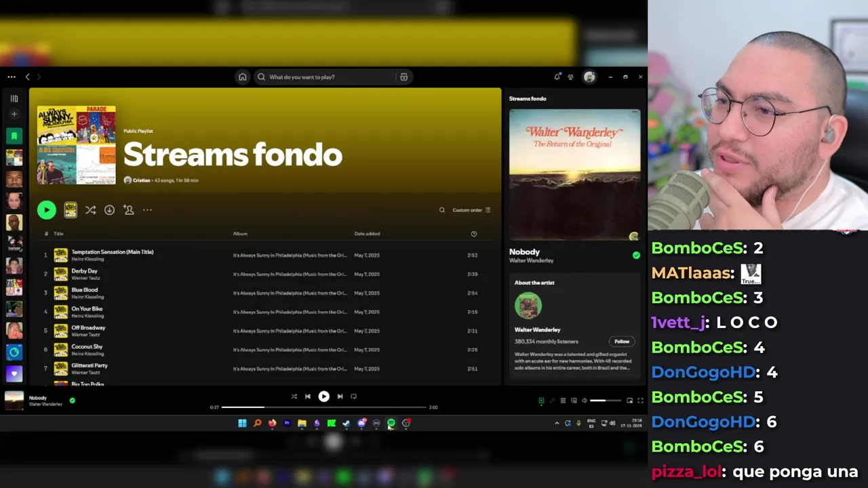868x488 pixels.
Task: Sort tracks by Date added column
Action: coord(367,234)
